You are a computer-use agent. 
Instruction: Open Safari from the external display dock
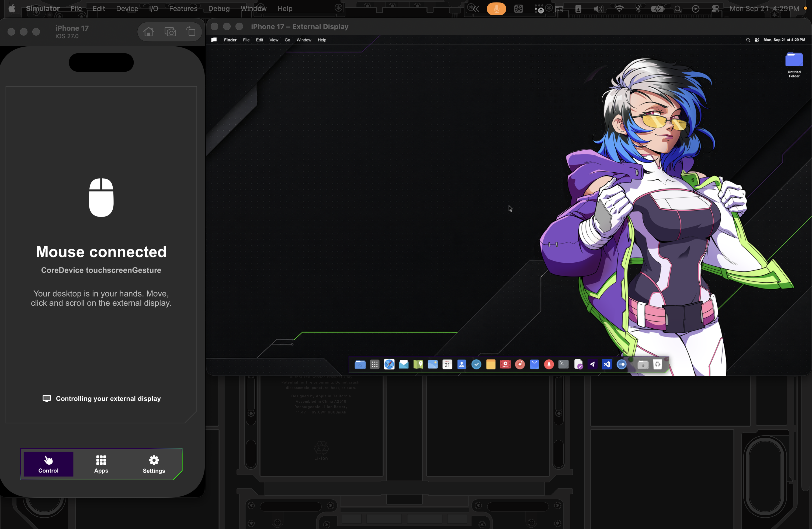[x=389, y=365]
